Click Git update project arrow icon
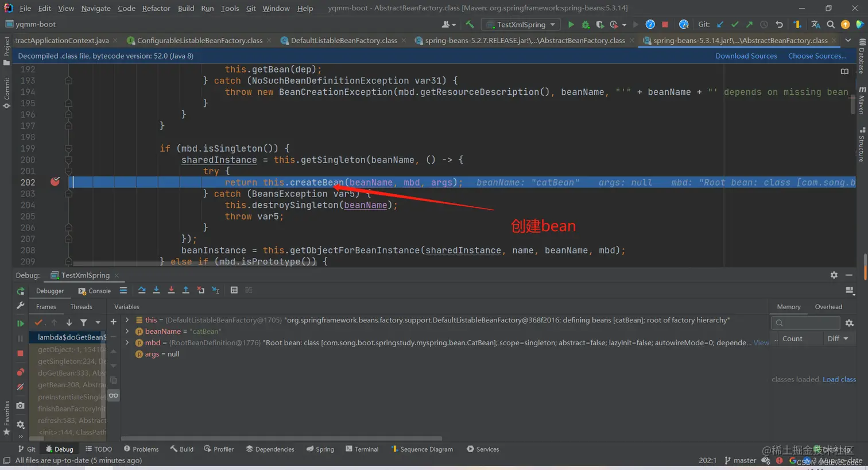Image resolution: width=868 pixels, height=470 pixels. [720, 25]
